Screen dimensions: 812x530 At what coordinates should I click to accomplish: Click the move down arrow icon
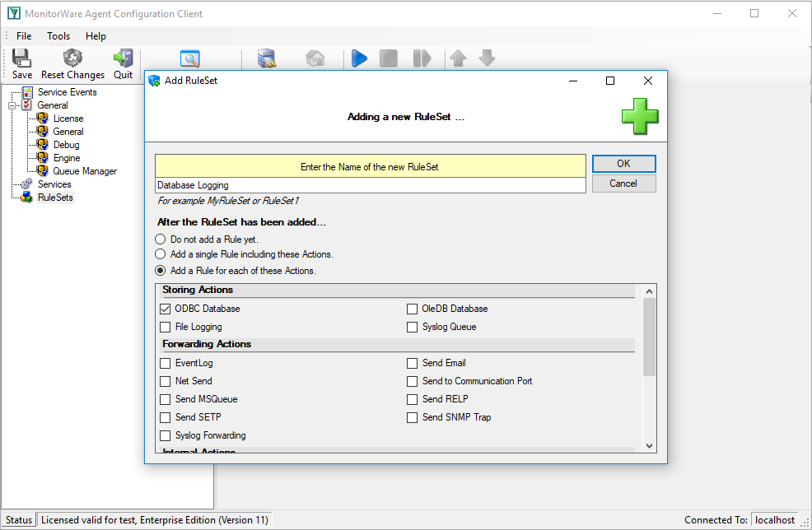(x=487, y=58)
